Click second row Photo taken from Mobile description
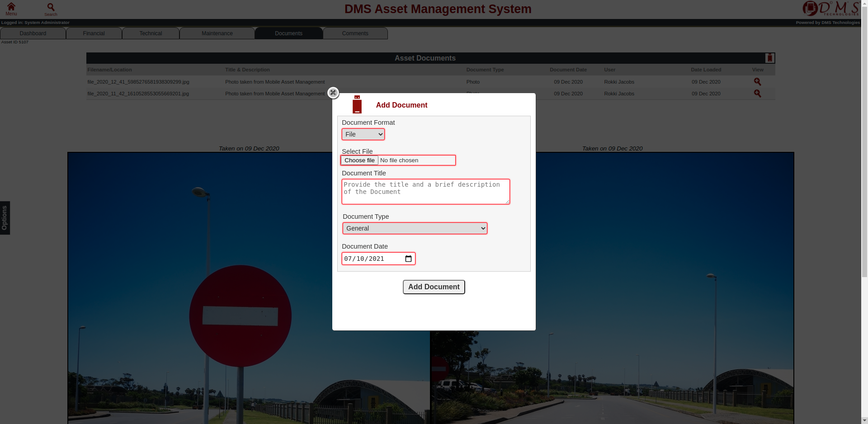868x424 pixels. pos(275,94)
